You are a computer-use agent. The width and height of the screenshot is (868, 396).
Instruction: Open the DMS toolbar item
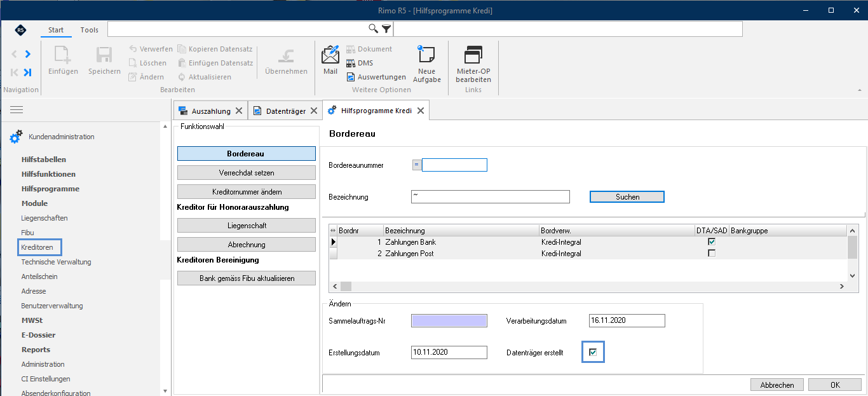click(360, 63)
